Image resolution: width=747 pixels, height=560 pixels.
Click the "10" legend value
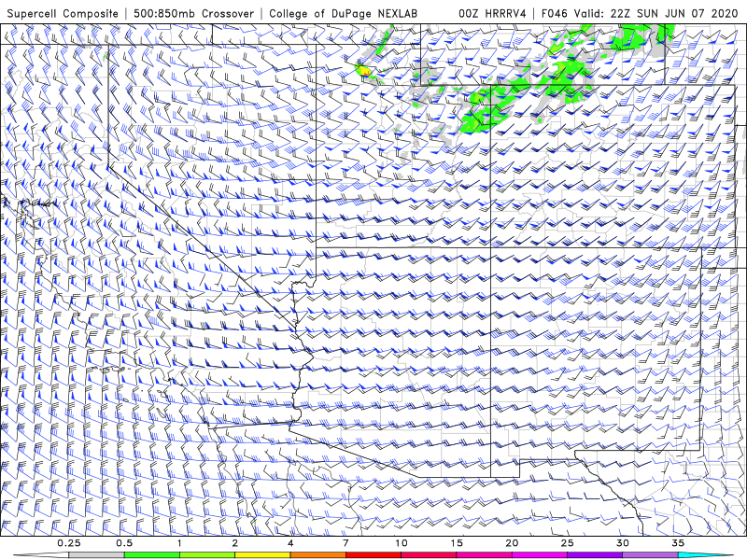(402, 543)
